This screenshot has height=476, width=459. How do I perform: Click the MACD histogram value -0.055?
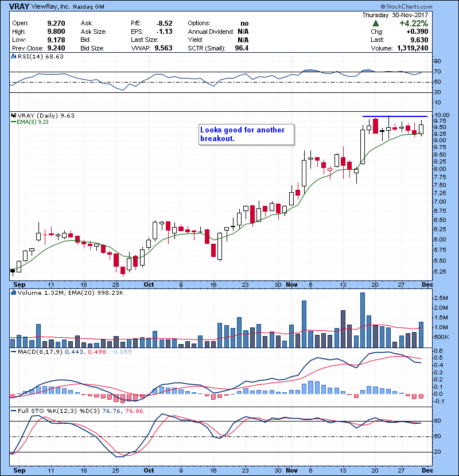click(121, 352)
